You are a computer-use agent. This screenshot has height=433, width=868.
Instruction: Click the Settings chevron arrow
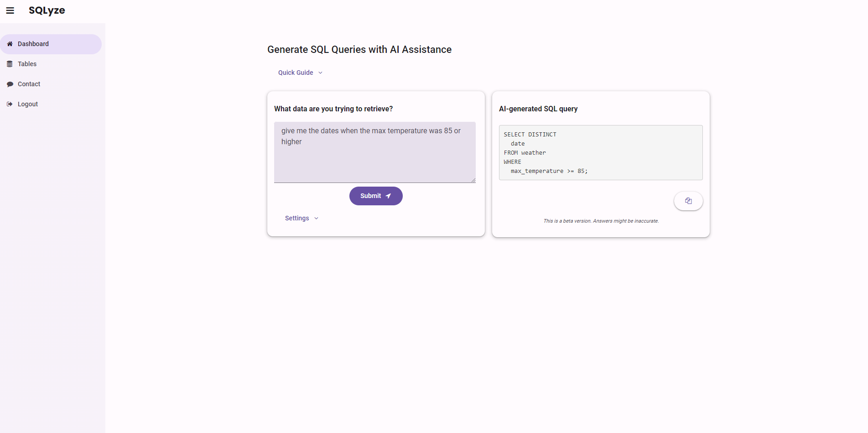(x=316, y=218)
